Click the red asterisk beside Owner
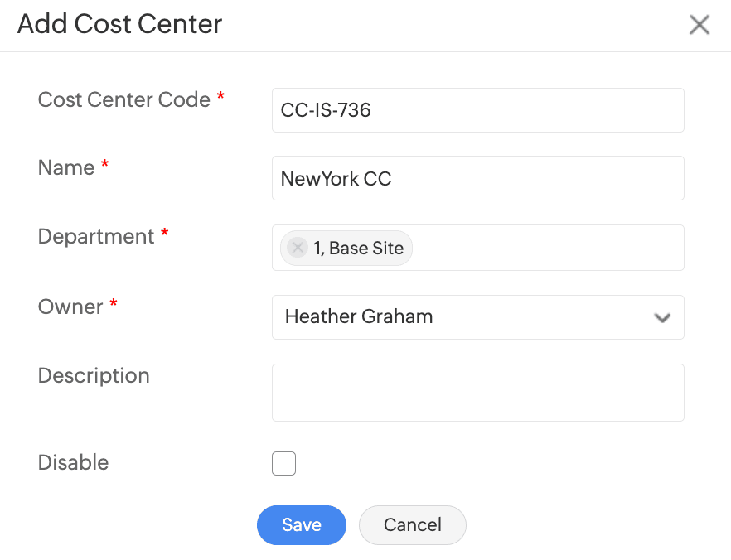731x560 pixels. coord(114,305)
